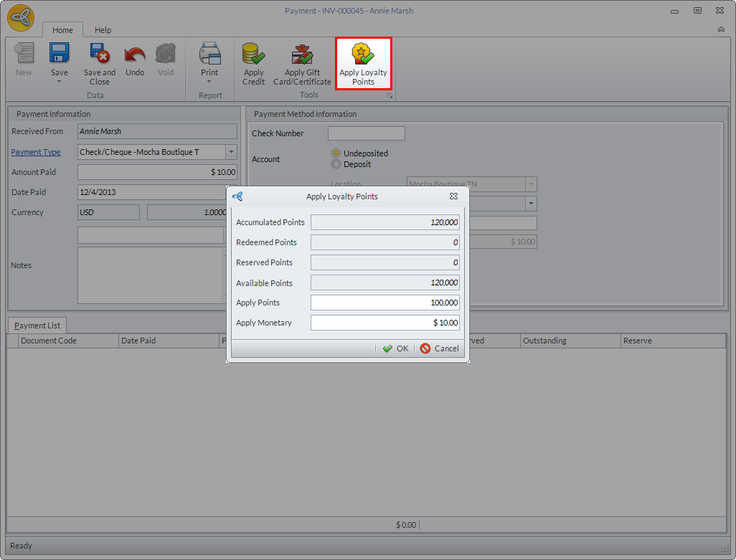
Task: Click the Undo arrow icon
Action: tap(135, 54)
